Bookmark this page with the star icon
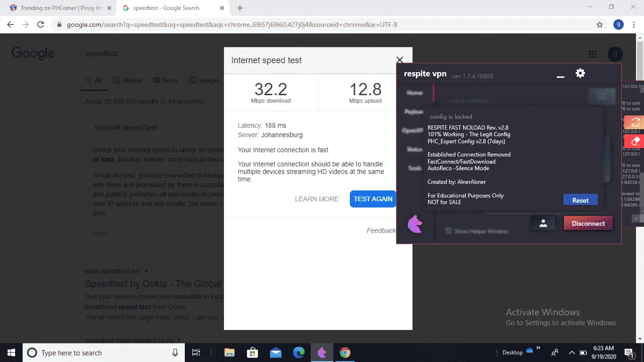The height and width of the screenshot is (362, 644). point(600,25)
